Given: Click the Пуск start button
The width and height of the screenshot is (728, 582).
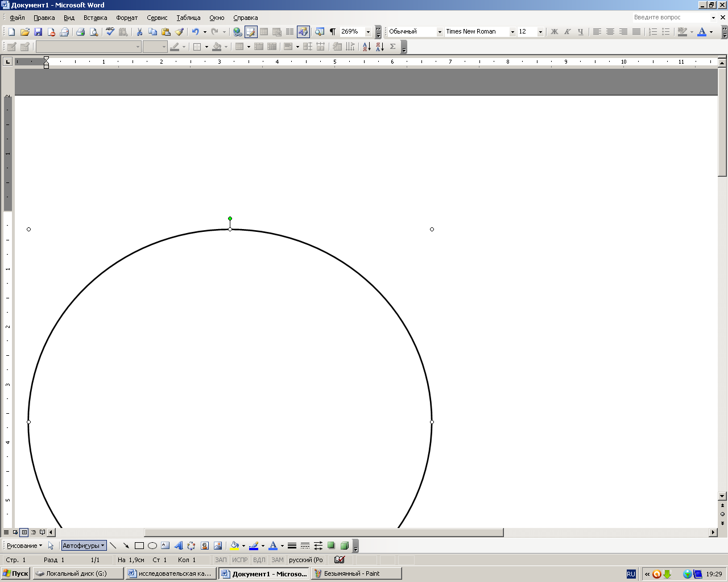Looking at the screenshot, I should click(x=15, y=573).
